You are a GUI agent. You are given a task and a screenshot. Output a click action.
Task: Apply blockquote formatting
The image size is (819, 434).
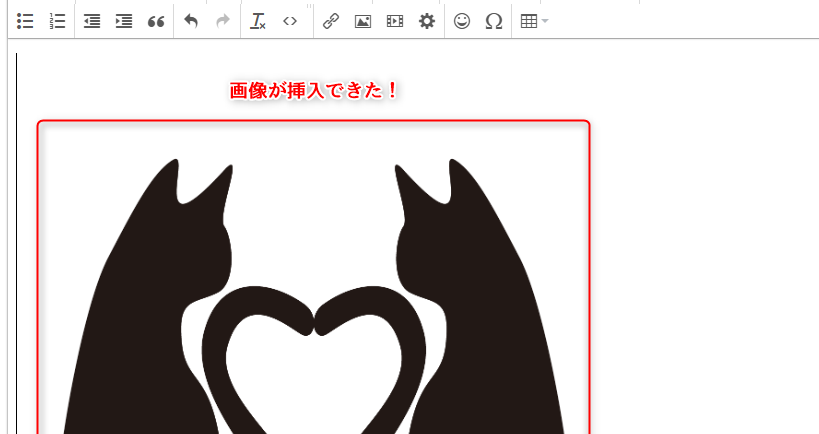(x=156, y=21)
